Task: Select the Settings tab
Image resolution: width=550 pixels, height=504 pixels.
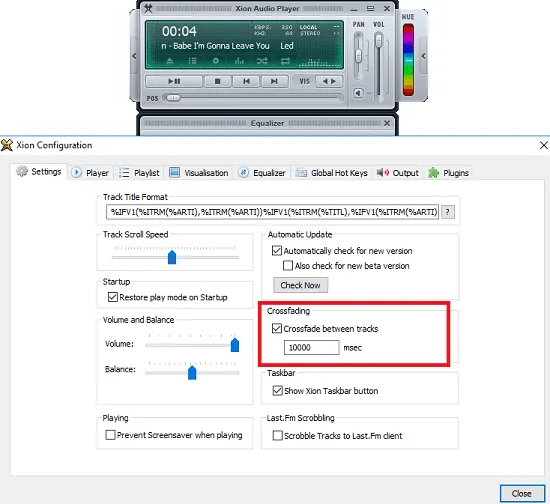Action: point(39,172)
